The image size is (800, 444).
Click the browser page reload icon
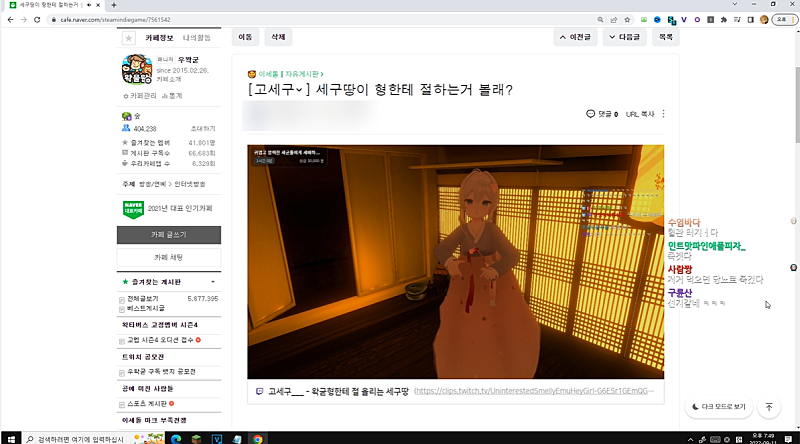(x=41, y=19)
